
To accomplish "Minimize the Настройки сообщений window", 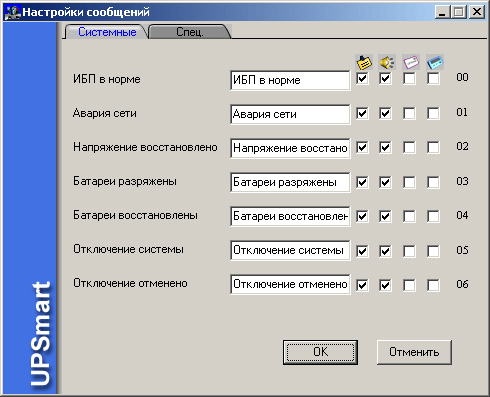I will [442, 12].
